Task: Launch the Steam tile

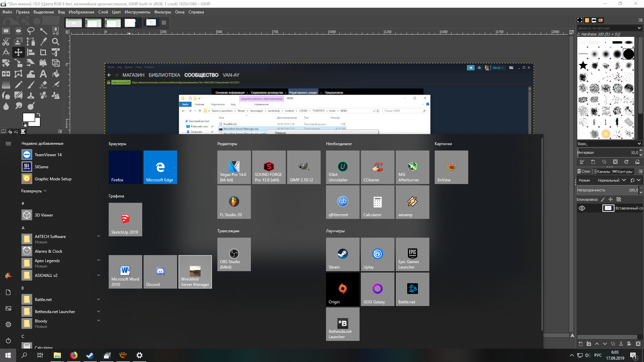Action: 343,254
